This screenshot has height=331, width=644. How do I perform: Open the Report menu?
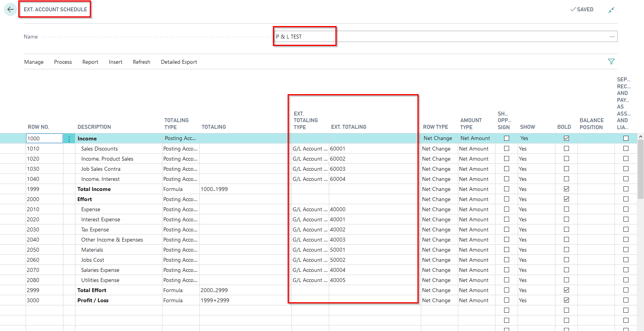pyautogui.click(x=90, y=62)
